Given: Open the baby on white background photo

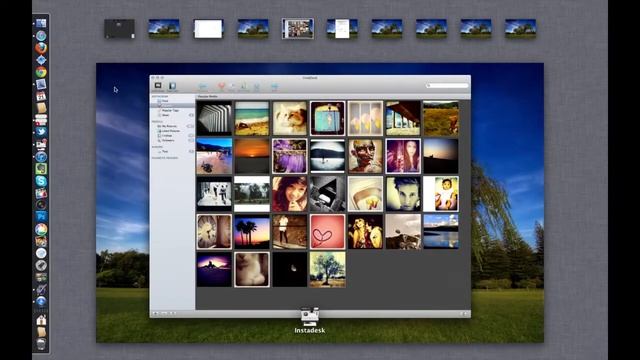Looking at the screenshot, I should point(441,194).
